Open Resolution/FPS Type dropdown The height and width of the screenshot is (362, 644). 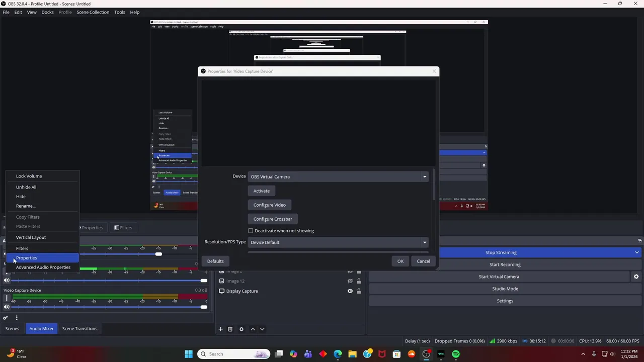point(338,242)
